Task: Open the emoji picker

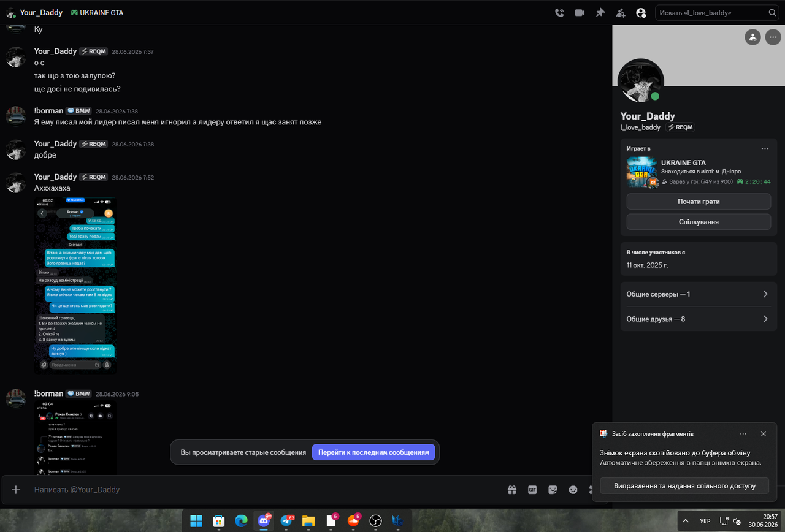Action: tap(573, 490)
